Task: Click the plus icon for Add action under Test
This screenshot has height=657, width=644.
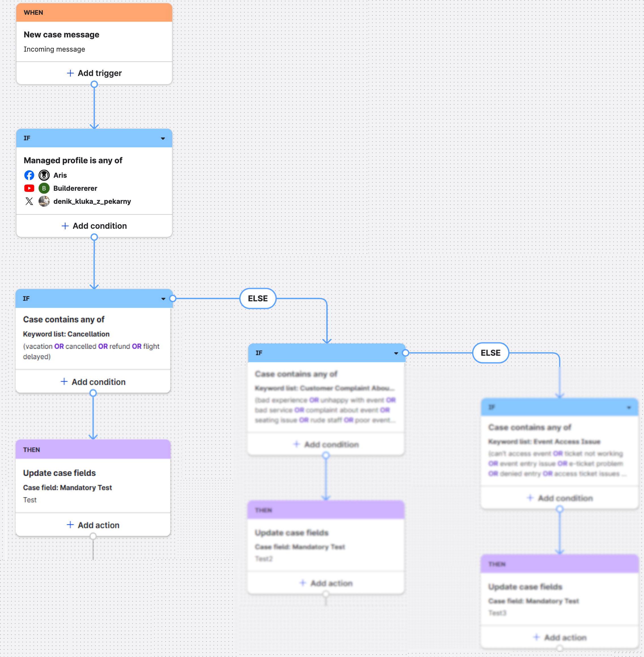Action: coord(70,525)
